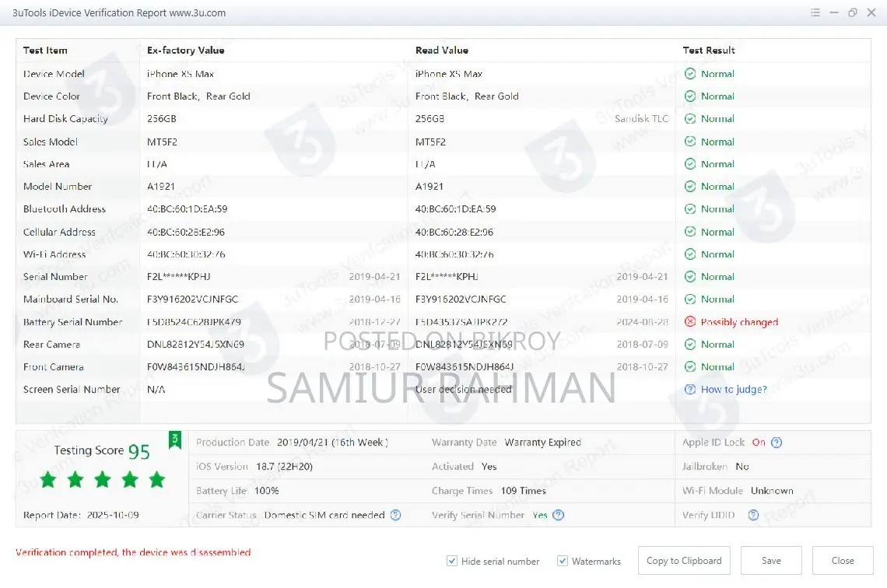887x588 pixels.
Task: Click the Testing Score 95 value
Action: point(139,451)
